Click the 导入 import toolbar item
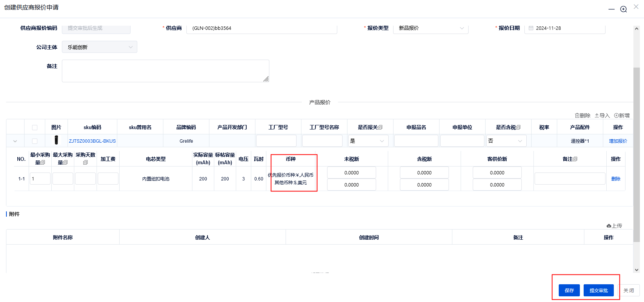The height and width of the screenshot is (302, 644). point(602,116)
